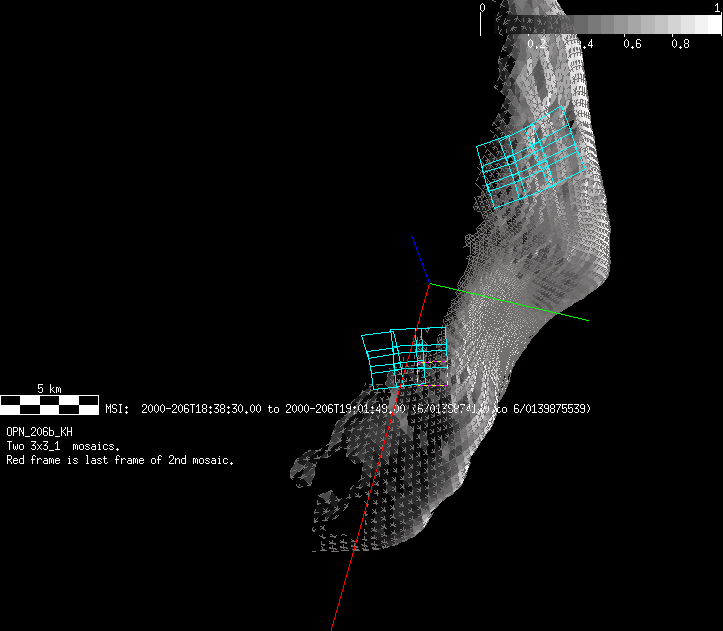The image size is (723, 631).
Task: Click the 0.6 tick label on colorbar
Action: (x=632, y=44)
